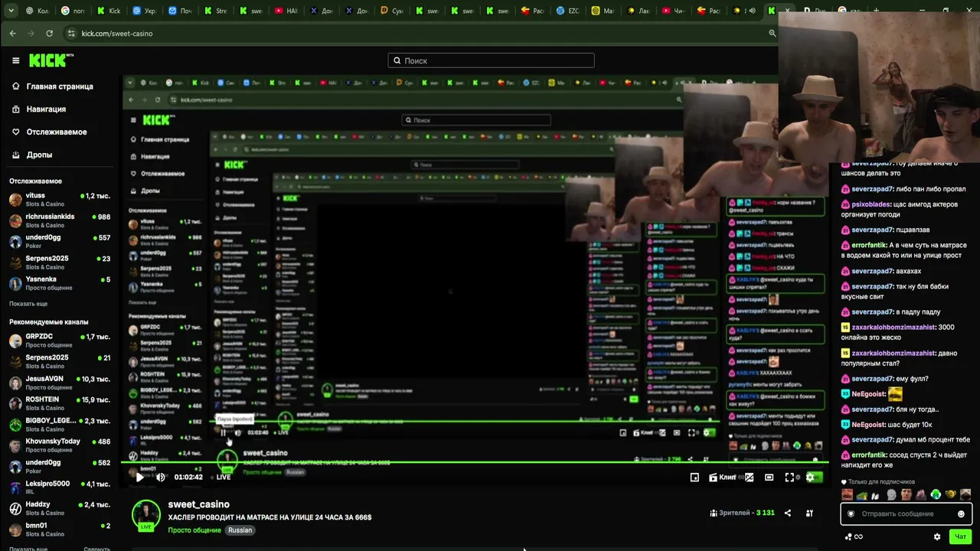Click sweet_casino streamer avatar

point(145,514)
